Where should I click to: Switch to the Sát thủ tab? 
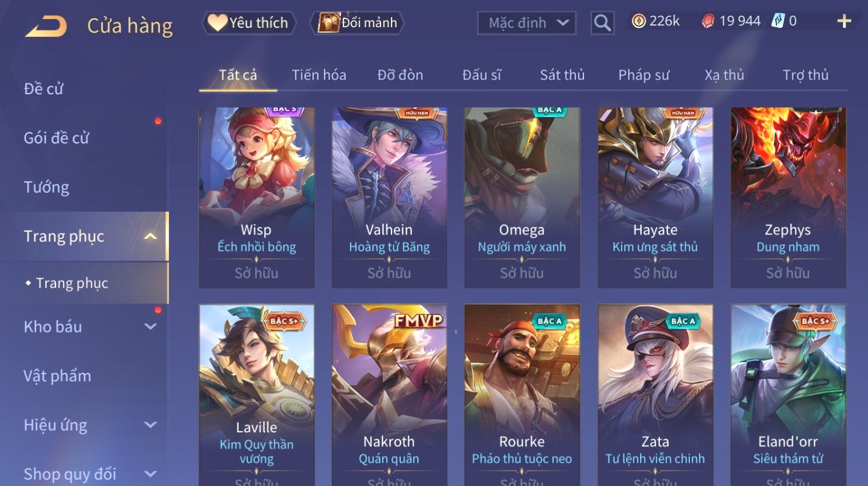tap(562, 75)
